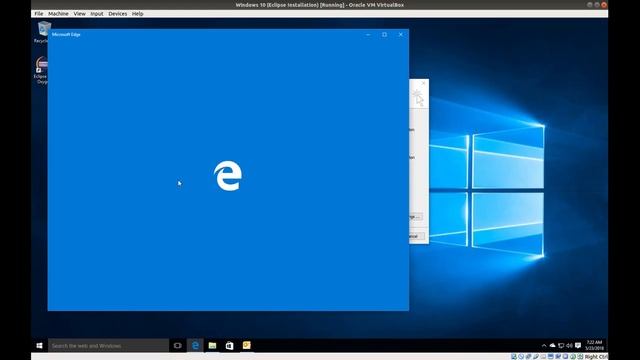Open the VirtualBox View menu
This screenshot has width=640, height=360.
80,13
